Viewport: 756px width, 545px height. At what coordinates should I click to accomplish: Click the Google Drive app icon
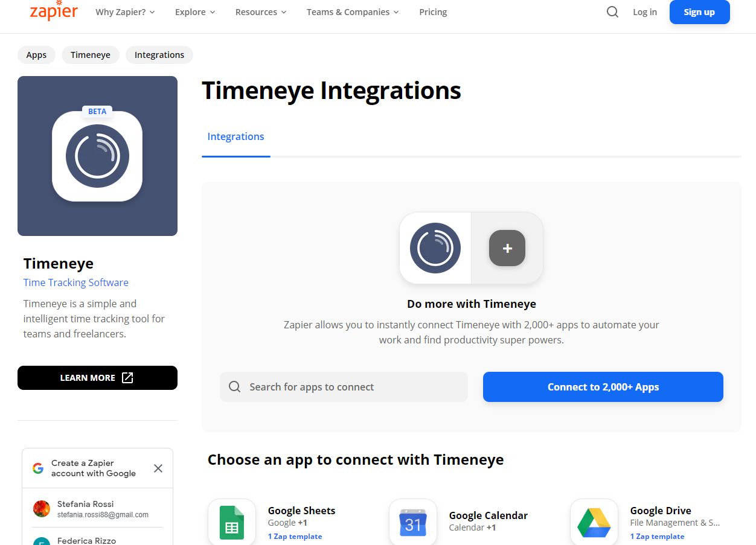click(594, 522)
